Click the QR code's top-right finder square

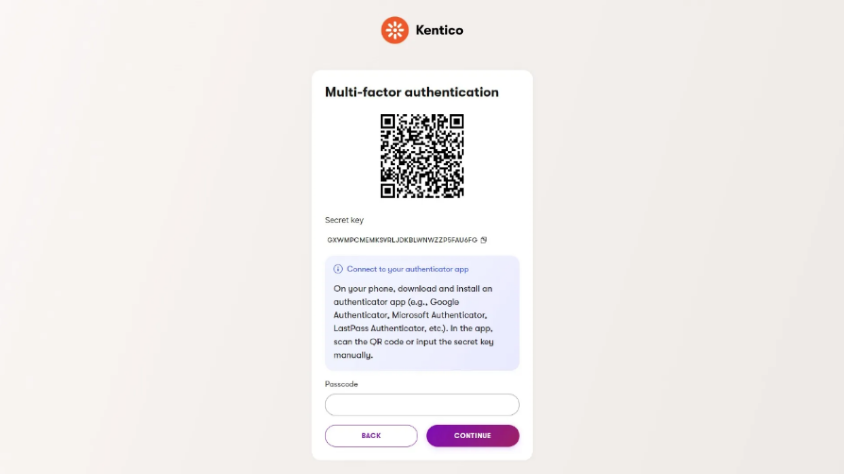[456, 122]
